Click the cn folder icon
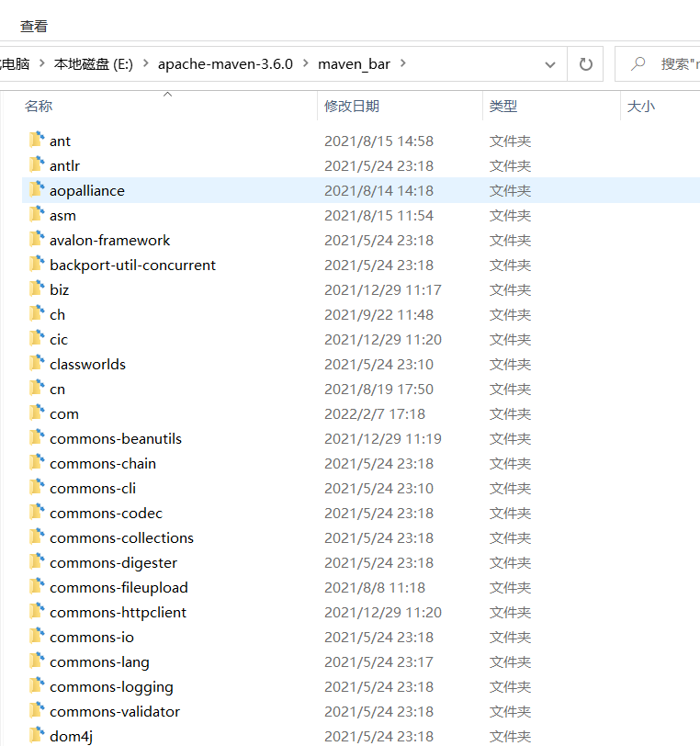Image resolution: width=700 pixels, height=746 pixels. click(x=37, y=388)
